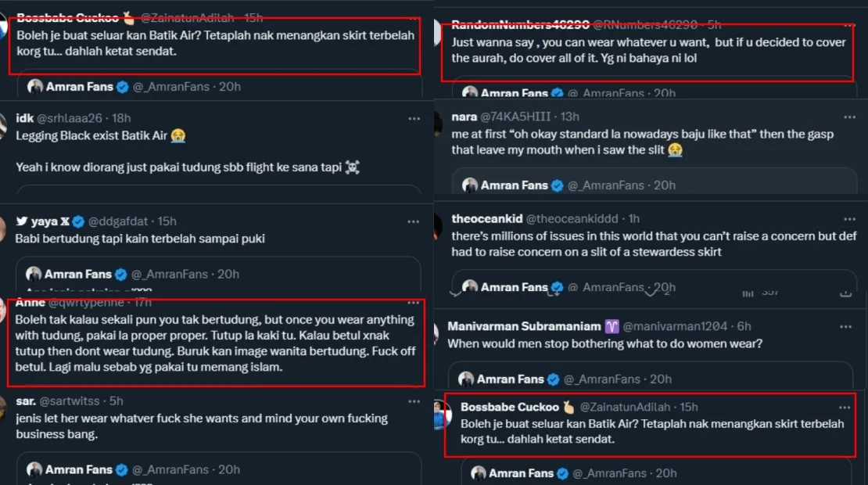Click Amran Fans verified badge under nara's tweet

557,185
